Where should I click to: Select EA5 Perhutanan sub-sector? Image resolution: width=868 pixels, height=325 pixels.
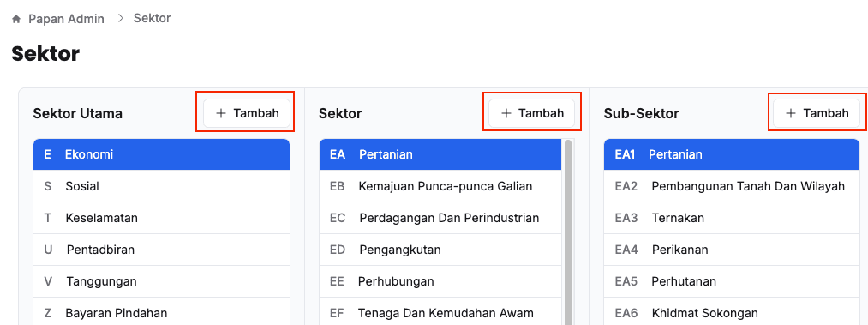733,281
